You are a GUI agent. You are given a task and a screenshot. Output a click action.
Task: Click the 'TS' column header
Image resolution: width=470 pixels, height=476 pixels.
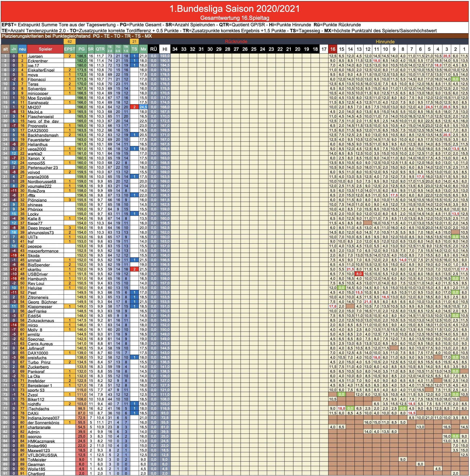134,49
